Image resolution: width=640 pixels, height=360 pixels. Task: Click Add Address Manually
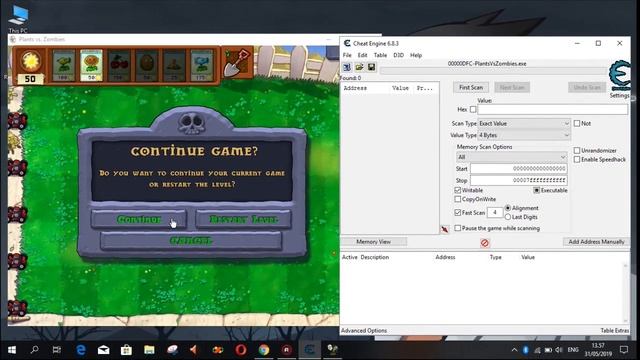click(596, 242)
